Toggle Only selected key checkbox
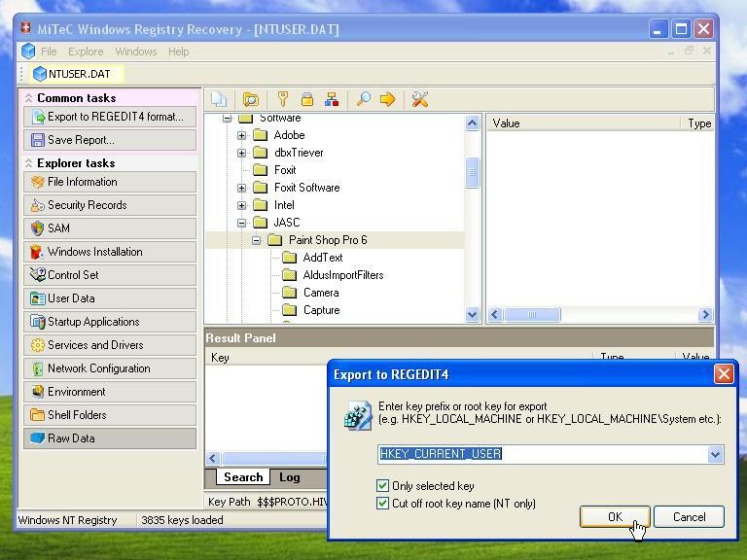This screenshot has height=560, width=747. coord(382,486)
